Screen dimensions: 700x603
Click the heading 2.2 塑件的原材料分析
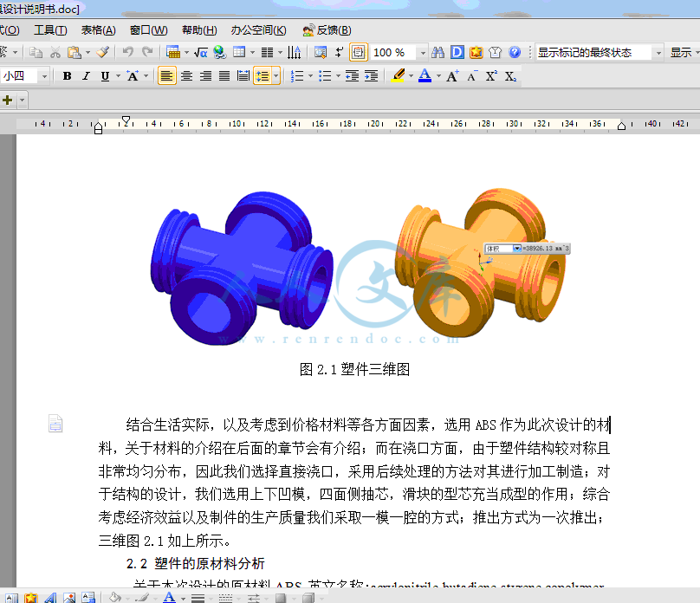196,563
